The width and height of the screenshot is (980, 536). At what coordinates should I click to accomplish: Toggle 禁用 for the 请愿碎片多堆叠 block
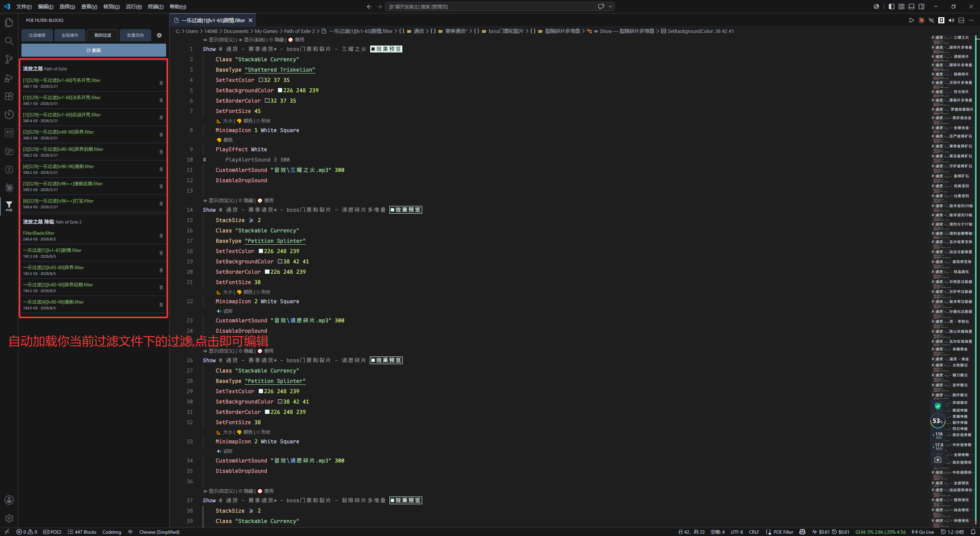pyautogui.click(x=266, y=201)
